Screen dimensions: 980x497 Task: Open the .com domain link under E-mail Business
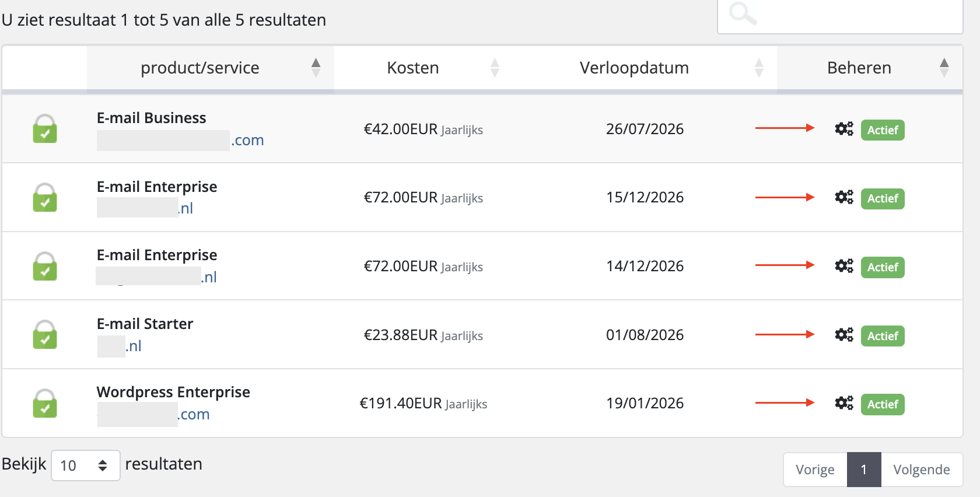click(x=181, y=141)
